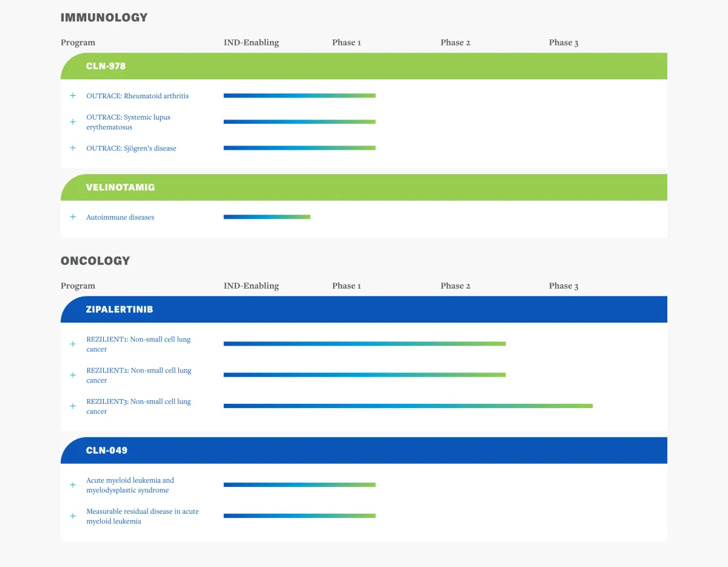Click the Autoimmune diseases progress bar
728x567 pixels.
[267, 217]
